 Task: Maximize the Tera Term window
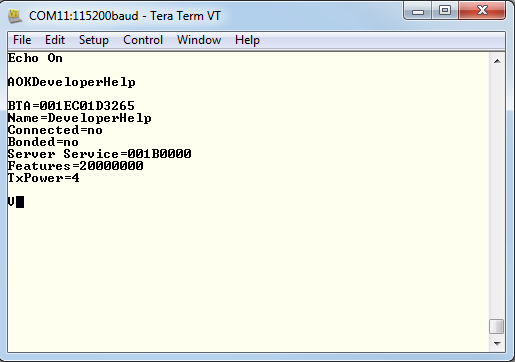point(445,11)
